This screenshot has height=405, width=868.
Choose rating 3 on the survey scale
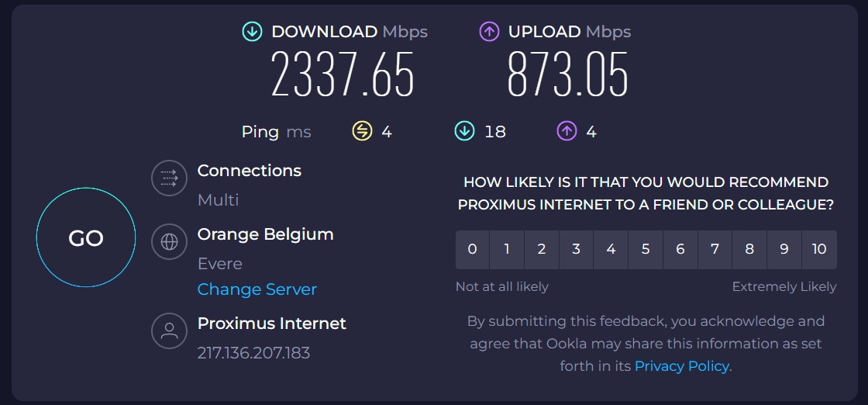coord(577,250)
